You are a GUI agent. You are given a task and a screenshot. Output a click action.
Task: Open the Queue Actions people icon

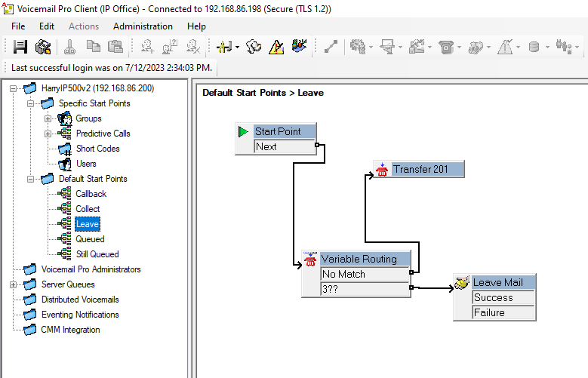[x=564, y=47]
